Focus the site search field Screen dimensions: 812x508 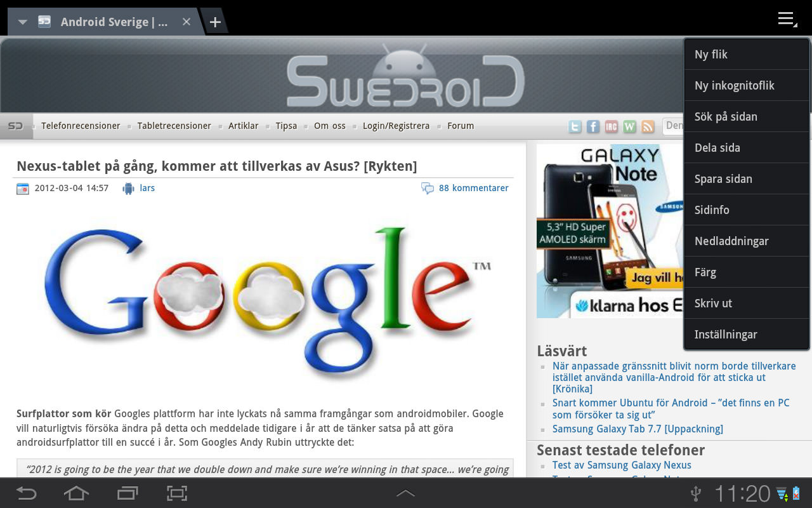coord(673,126)
